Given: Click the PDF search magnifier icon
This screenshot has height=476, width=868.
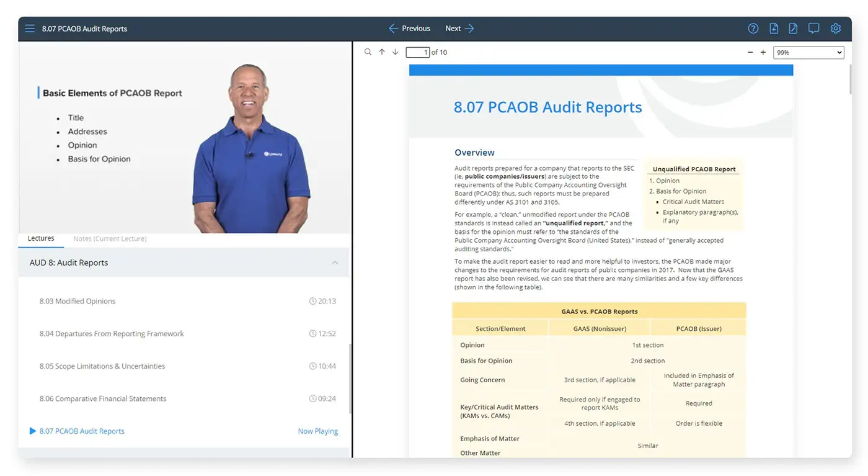Looking at the screenshot, I should coord(368,52).
